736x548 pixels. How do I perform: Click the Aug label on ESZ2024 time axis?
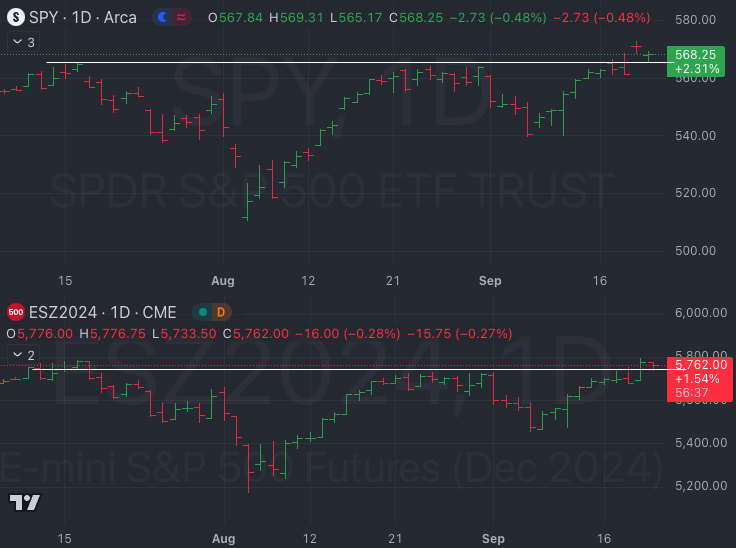[224, 539]
